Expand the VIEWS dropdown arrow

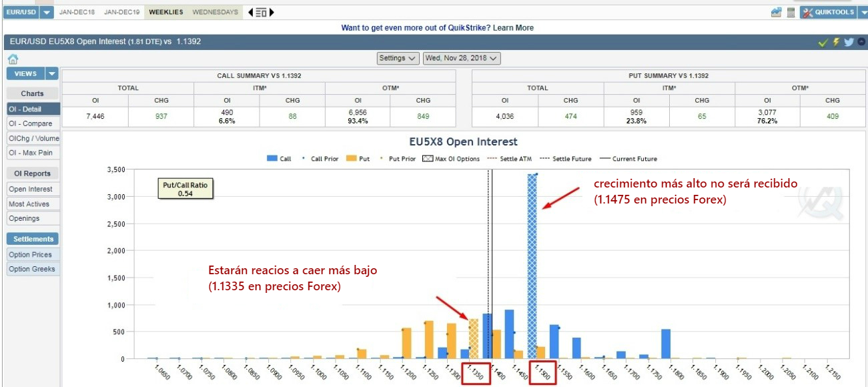pos(52,73)
